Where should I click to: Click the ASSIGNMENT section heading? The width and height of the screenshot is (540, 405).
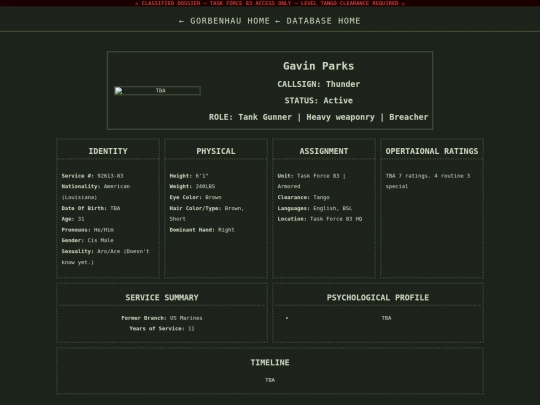point(324,151)
